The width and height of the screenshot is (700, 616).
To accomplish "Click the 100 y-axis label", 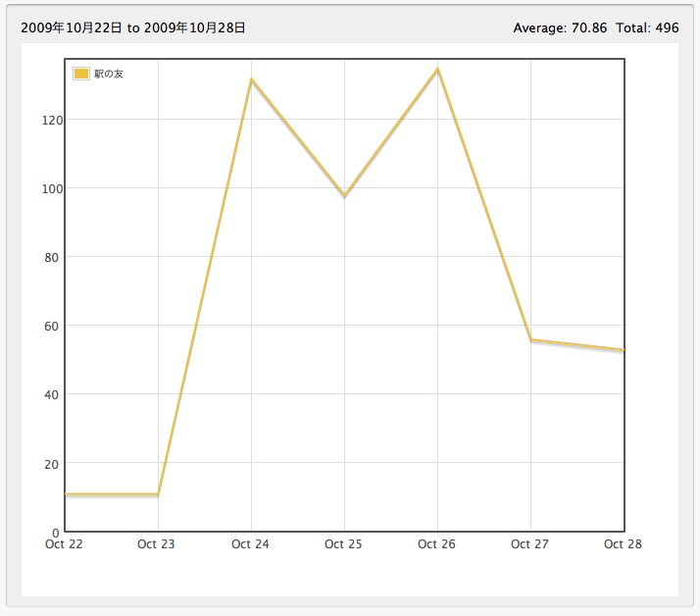I will [46, 188].
